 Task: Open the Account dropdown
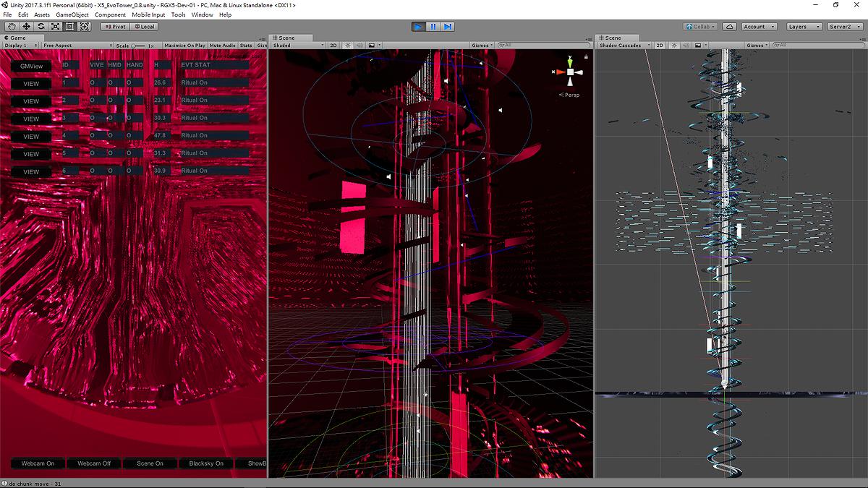click(759, 27)
